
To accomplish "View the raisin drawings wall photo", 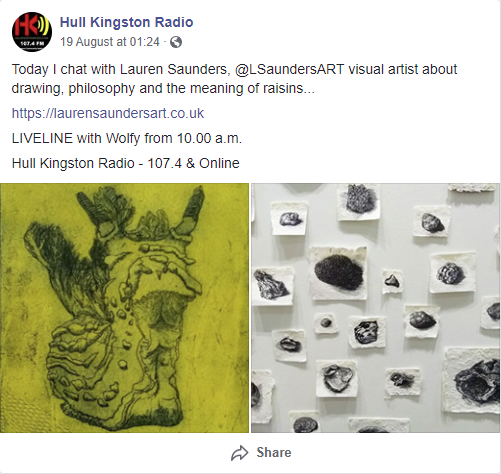I will coord(375,308).
